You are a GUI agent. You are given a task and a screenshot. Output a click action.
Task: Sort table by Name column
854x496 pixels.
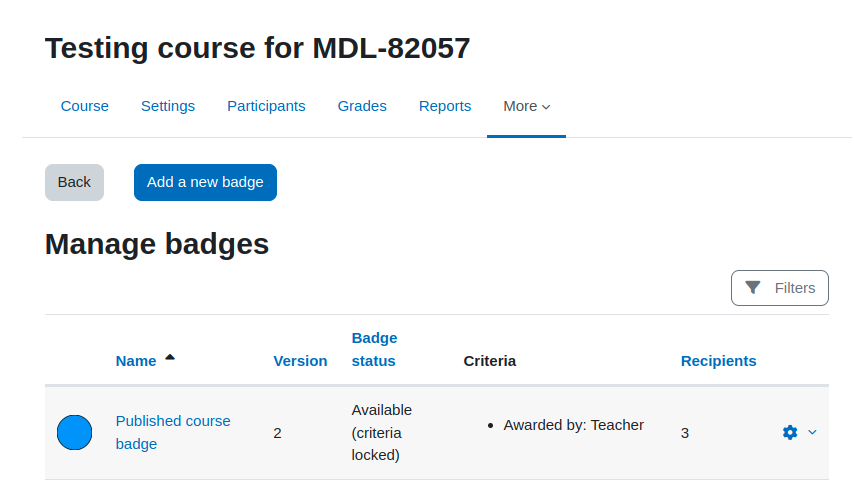tap(136, 361)
